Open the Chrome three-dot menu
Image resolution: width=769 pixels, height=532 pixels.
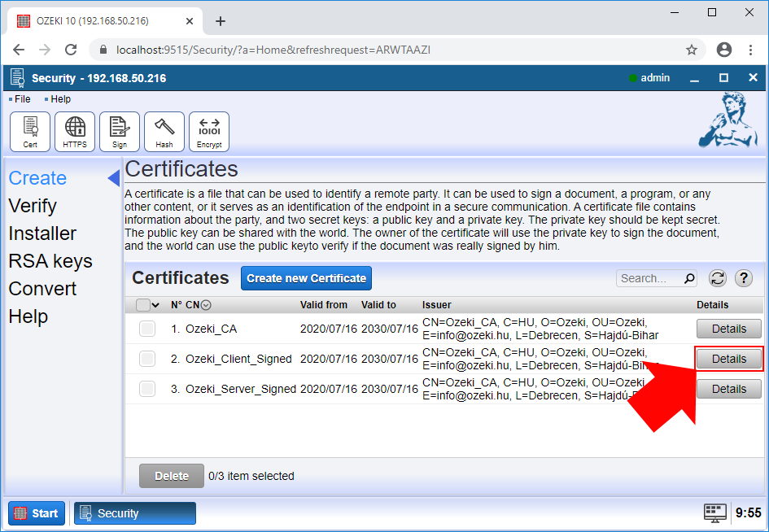(x=750, y=50)
